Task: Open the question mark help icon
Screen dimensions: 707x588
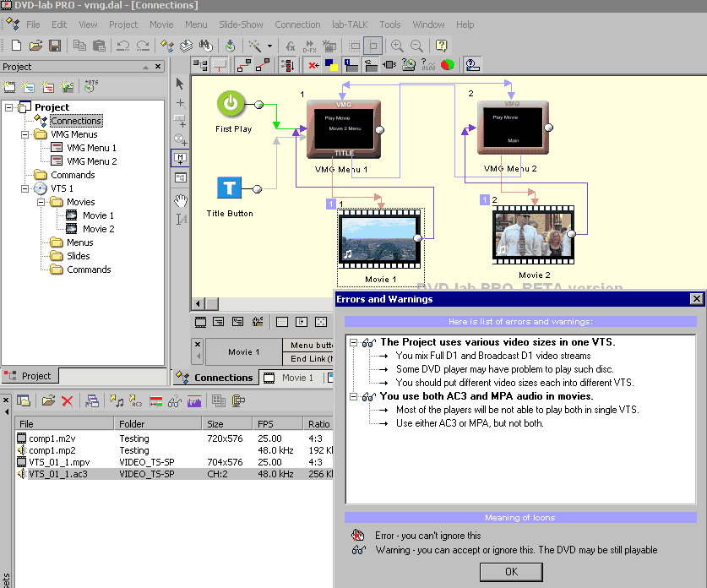Action: 442,46
